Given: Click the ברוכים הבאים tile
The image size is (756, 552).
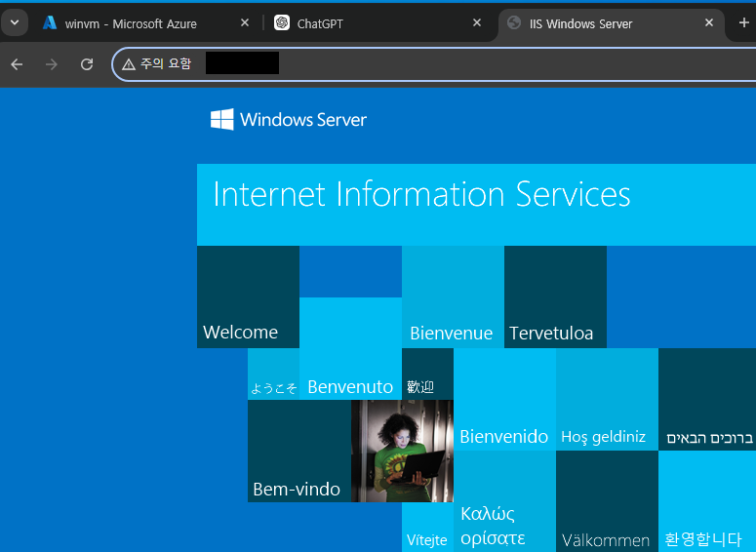Looking at the screenshot, I should [x=707, y=400].
